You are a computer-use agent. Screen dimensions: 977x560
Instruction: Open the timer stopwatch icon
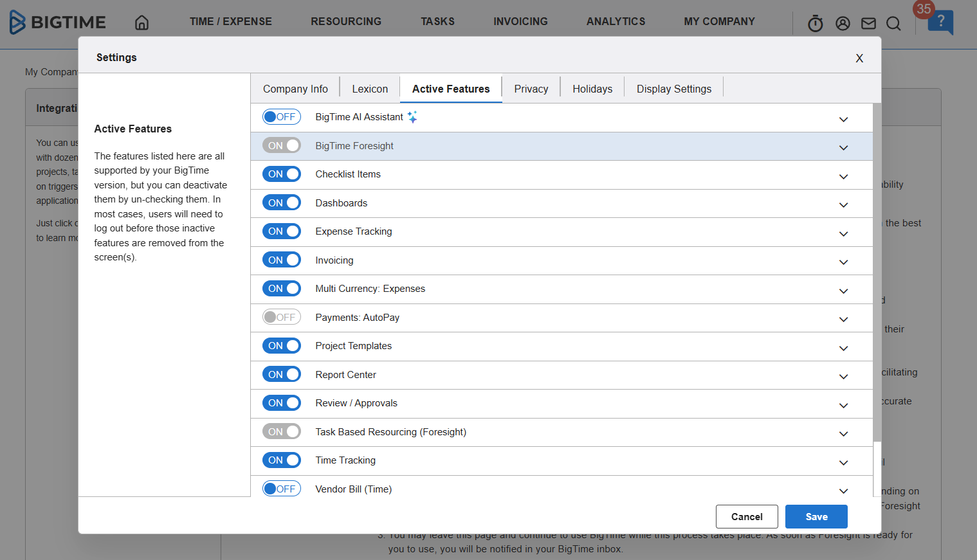pos(816,24)
